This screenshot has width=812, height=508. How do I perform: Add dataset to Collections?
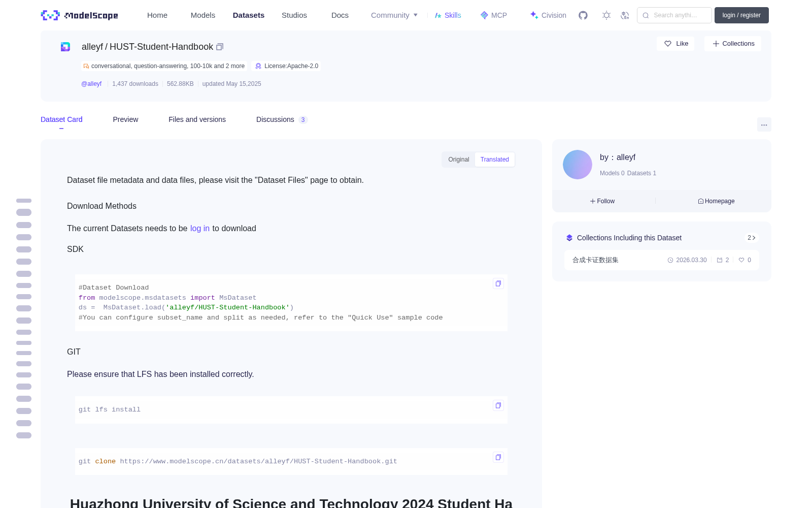pyautogui.click(x=733, y=44)
